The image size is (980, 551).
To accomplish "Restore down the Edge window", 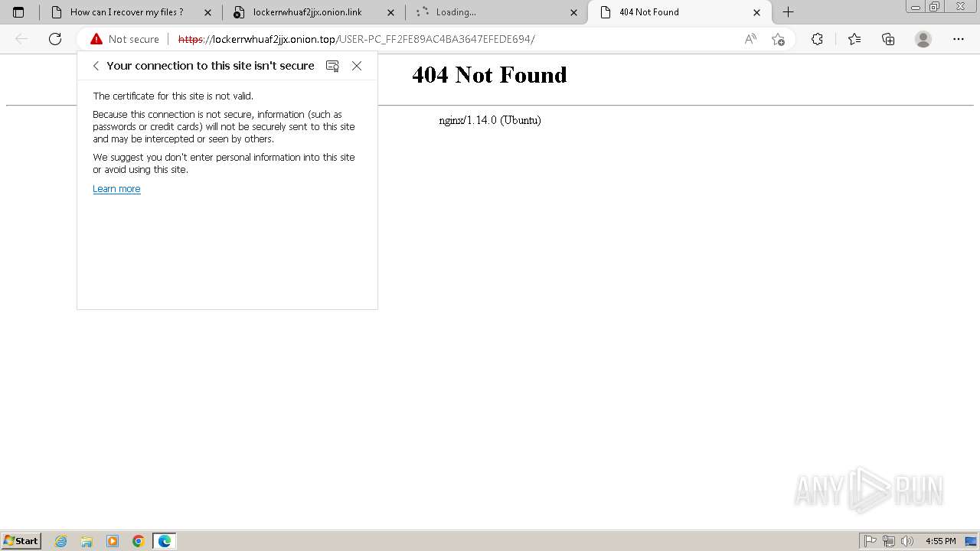I will [x=935, y=7].
